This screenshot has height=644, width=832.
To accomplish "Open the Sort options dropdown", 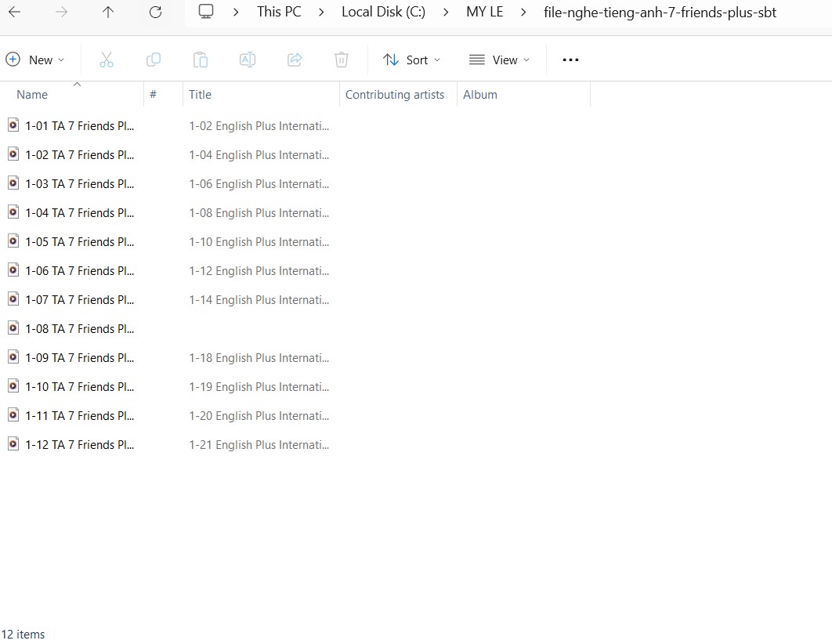I will tap(411, 60).
